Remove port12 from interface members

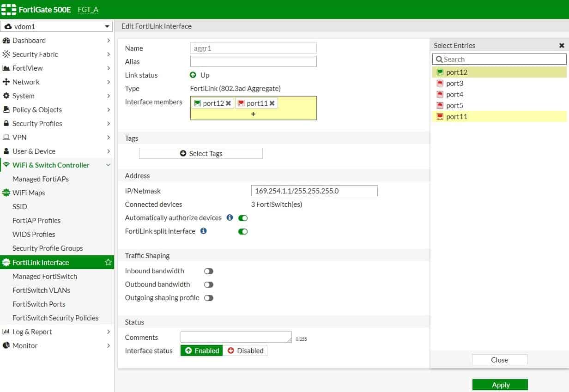[228, 103]
